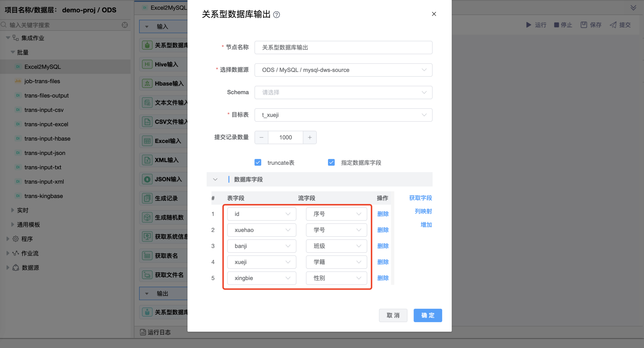644x348 pixels.
Task: Collapse the 数据库字段 section
Action: 215,179
